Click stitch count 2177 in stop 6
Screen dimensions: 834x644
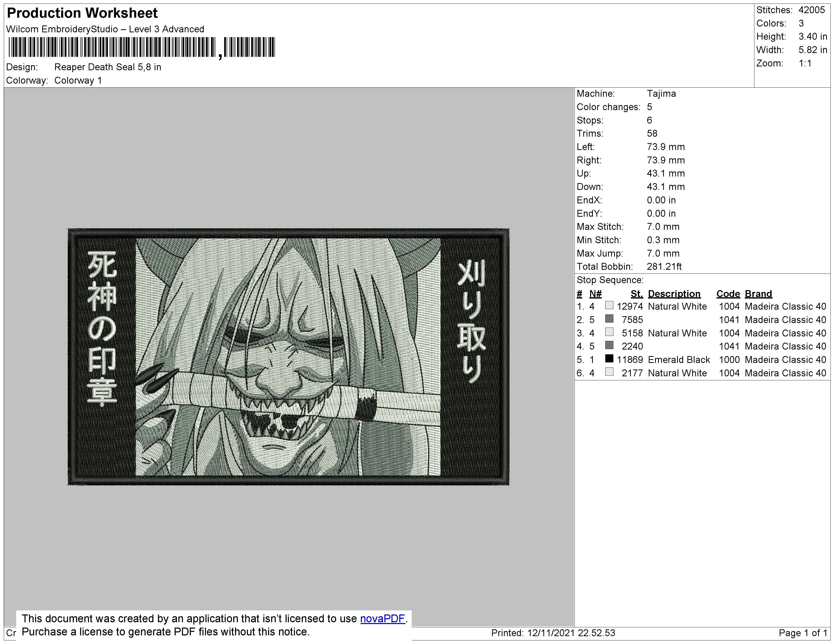pyautogui.click(x=632, y=373)
